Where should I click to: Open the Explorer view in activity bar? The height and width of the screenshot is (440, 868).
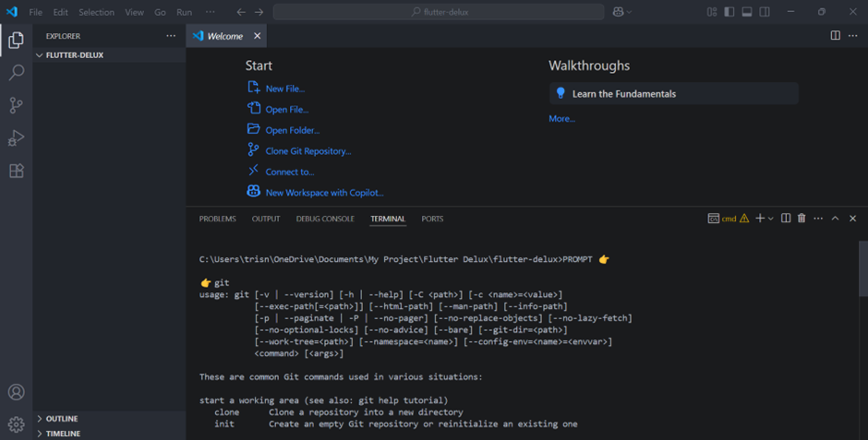(x=16, y=40)
